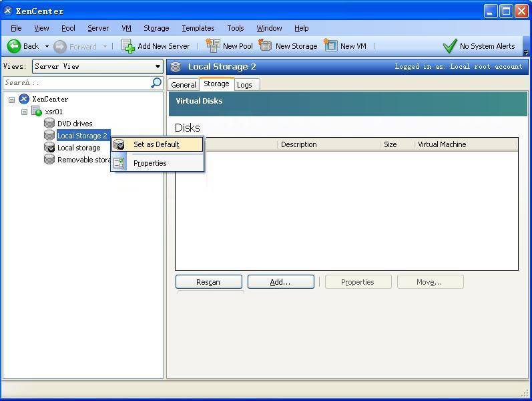Open No System Alerts text
Viewport: 532px width, 401px height.
(x=487, y=46)
